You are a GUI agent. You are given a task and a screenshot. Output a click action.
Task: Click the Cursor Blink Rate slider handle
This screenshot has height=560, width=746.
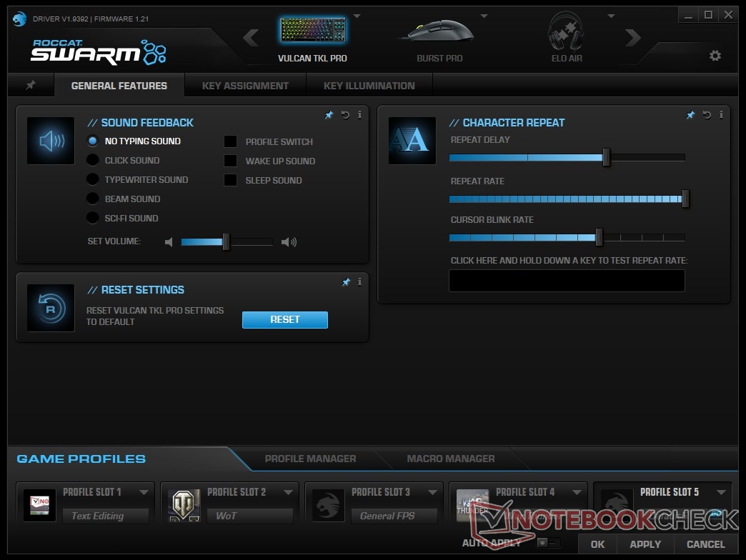tap(599, 237)
